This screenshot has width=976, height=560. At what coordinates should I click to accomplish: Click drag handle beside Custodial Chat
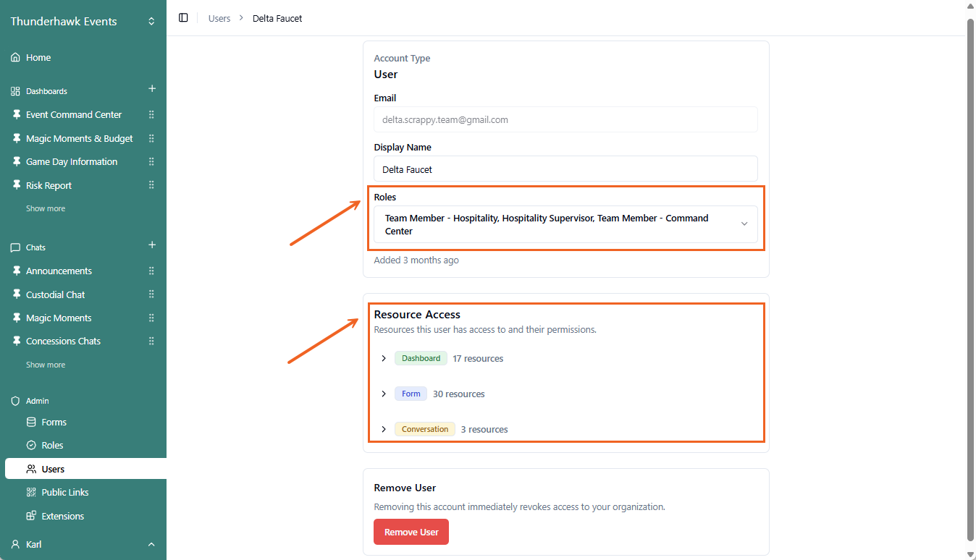pos(151,294)
